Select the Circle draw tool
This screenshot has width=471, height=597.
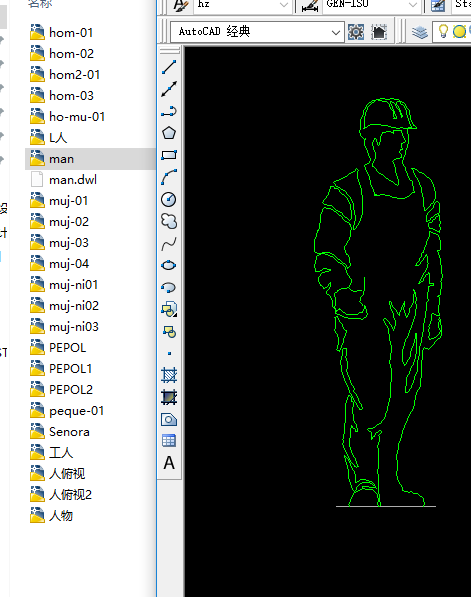169,199
